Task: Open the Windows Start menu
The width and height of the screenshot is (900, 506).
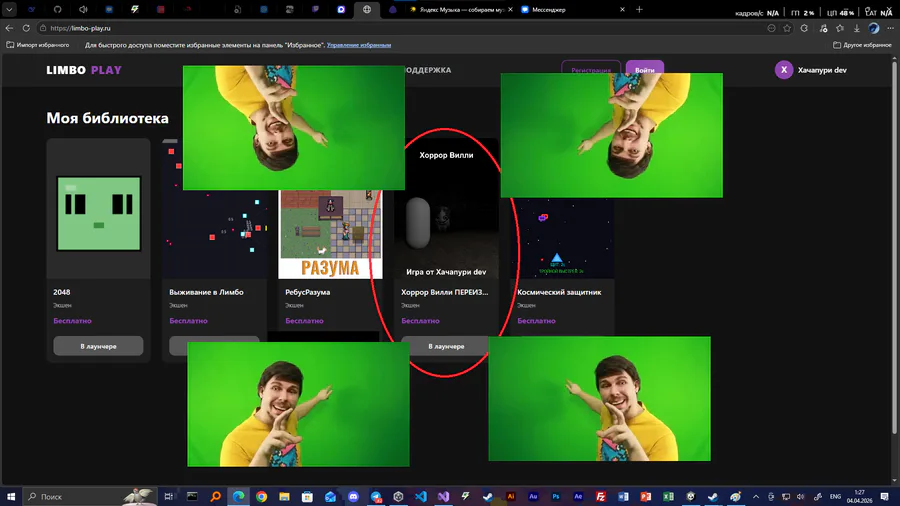Action: click(10, 496)
